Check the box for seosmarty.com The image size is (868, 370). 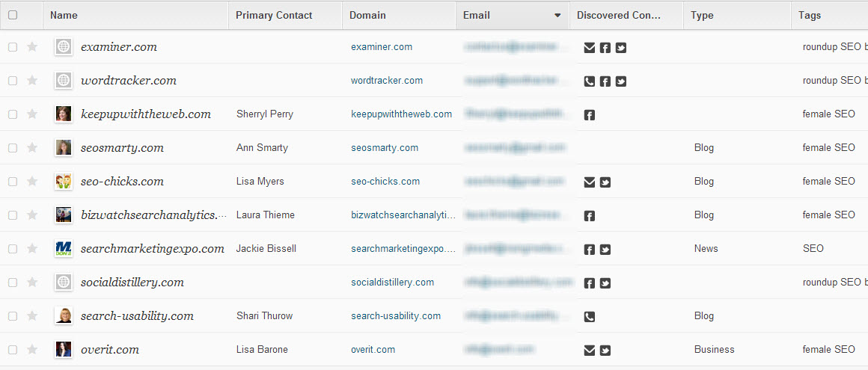pyautogui.click(x=13, y=148)
